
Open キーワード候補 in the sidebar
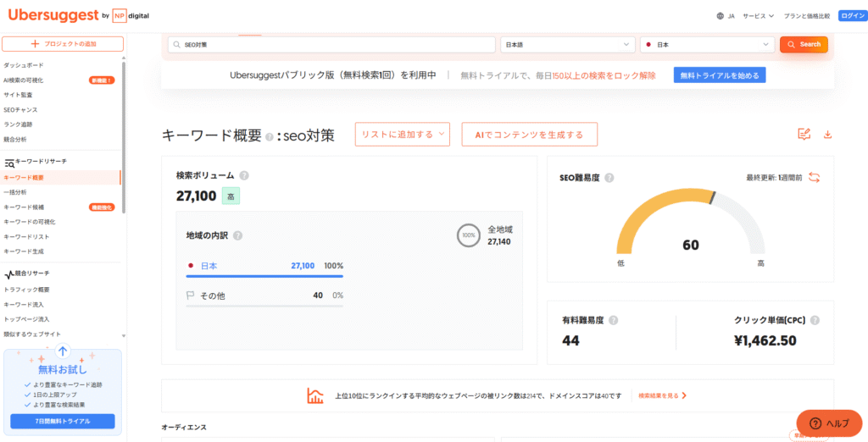(x=24, y=207)
